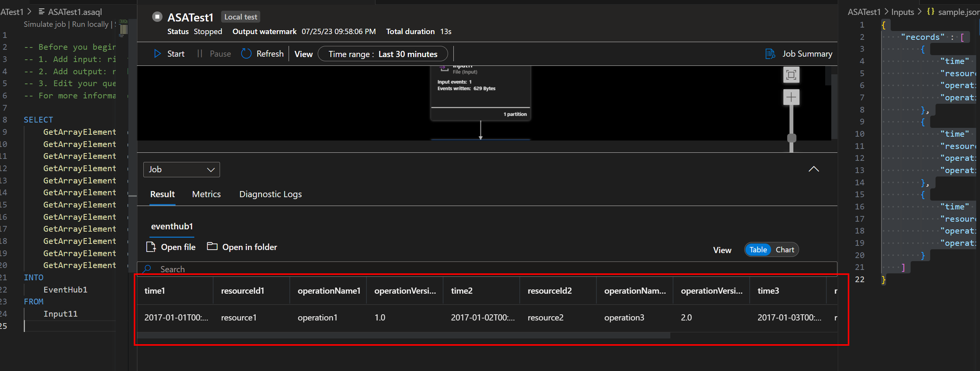Collapse the Result panel with the chevron
This screenshot has height=371, width=980.
pos(814,169)
